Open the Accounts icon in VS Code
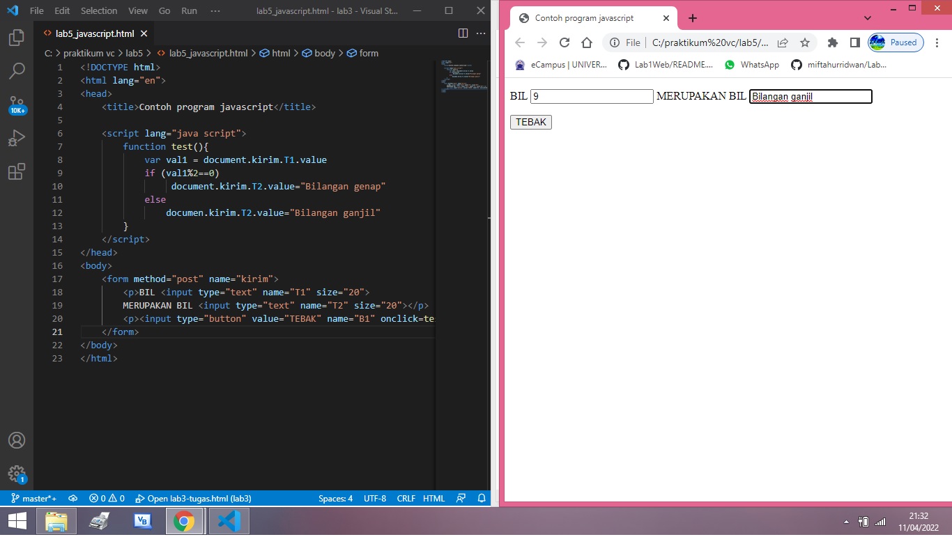 (17, 440)
